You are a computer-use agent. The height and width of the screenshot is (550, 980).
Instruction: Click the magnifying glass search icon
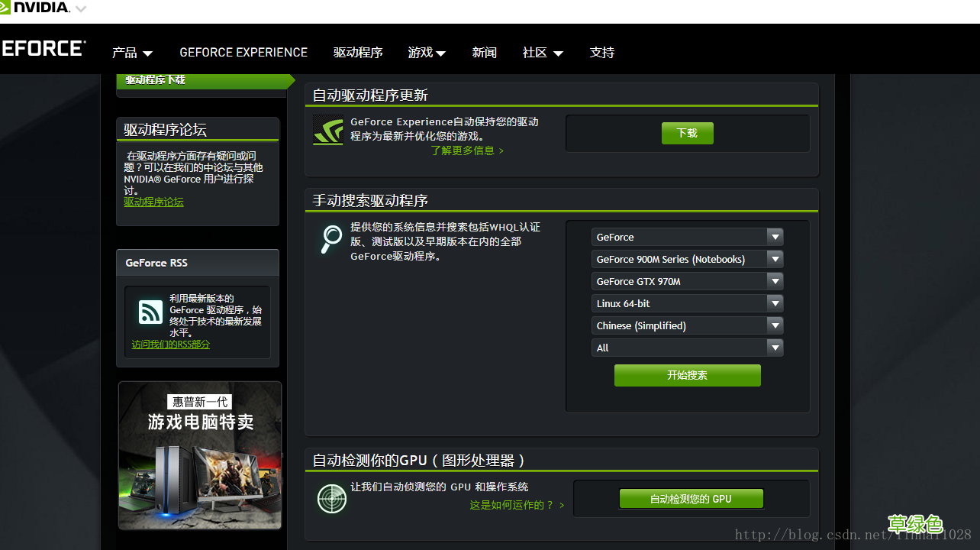click(330, 239)
